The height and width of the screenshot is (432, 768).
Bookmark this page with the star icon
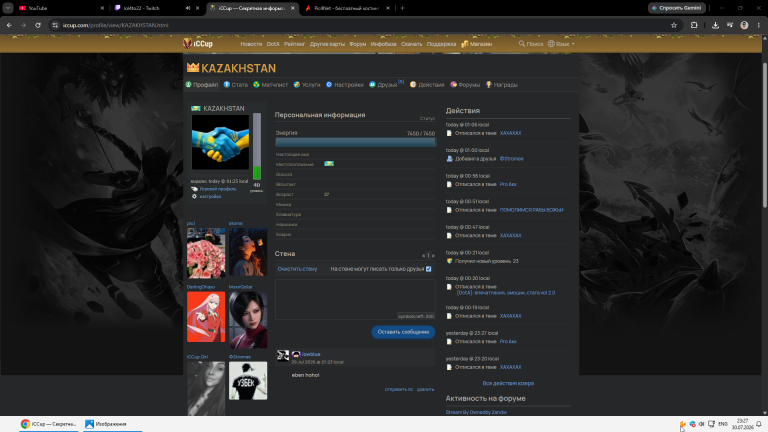[674, 25]
